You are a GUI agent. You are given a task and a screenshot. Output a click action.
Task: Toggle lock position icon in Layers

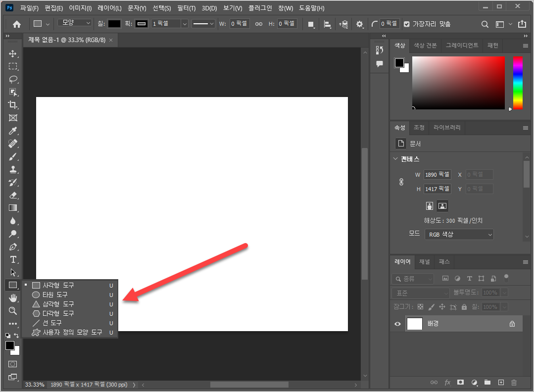coord(442,307)
